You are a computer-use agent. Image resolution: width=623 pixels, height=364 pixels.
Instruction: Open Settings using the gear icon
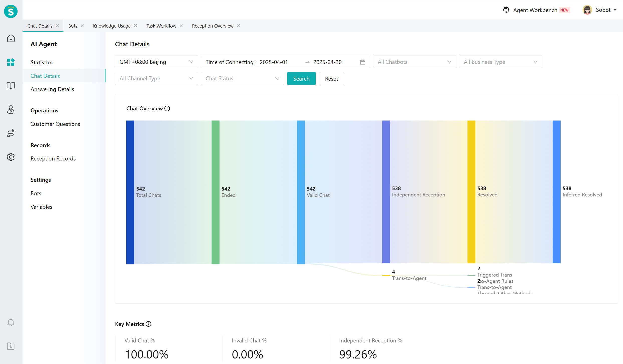pos(11,157)
